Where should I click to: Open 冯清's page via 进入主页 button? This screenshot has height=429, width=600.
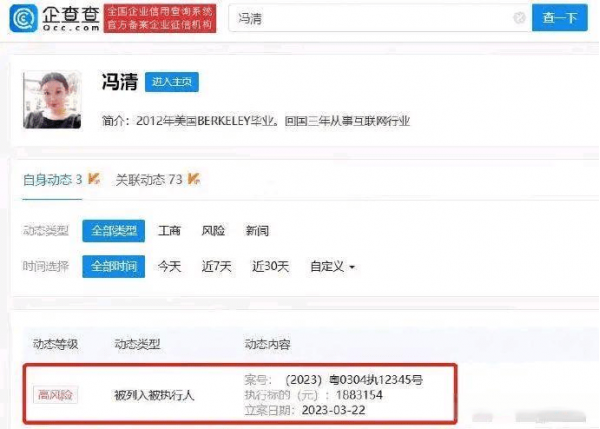(172, 82)
